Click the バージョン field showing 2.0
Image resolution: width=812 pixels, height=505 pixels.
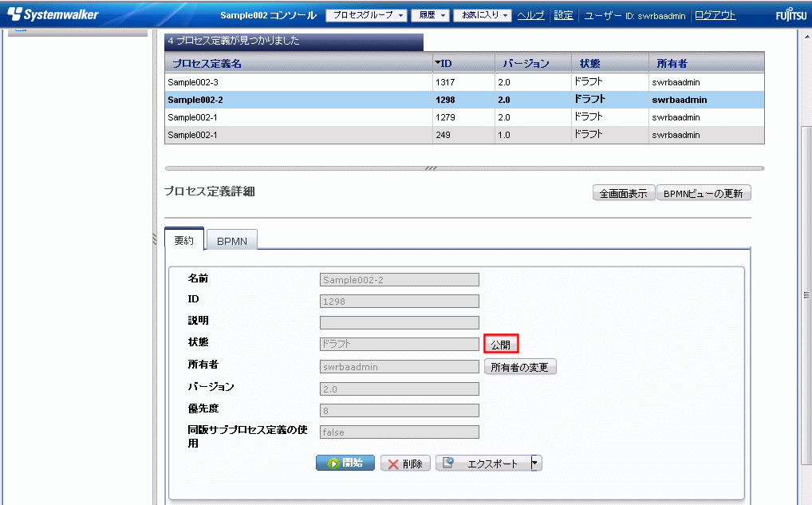point(400,389)
